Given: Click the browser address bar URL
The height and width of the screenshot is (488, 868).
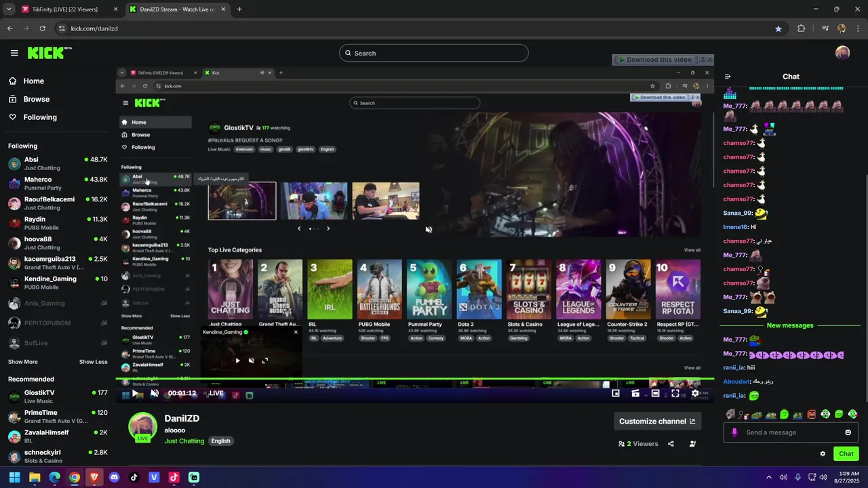Looking at the screenshot, I should [x=94, y=28].
